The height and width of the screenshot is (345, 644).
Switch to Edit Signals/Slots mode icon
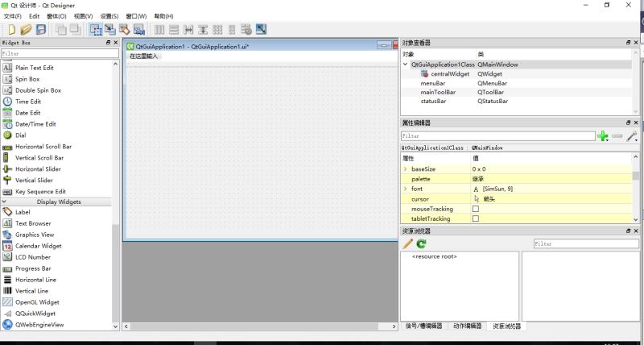coord(110,29)
